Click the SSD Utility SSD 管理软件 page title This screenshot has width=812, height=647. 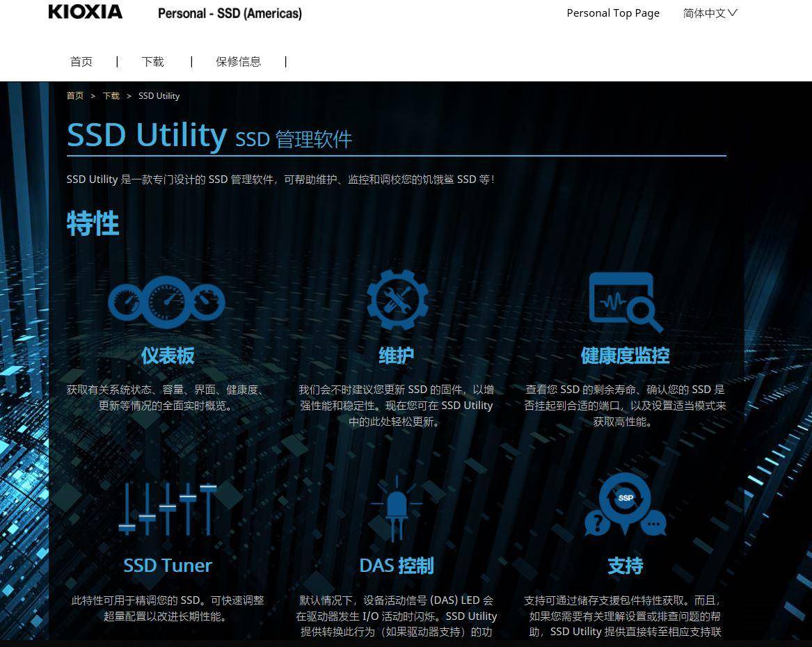209,136
